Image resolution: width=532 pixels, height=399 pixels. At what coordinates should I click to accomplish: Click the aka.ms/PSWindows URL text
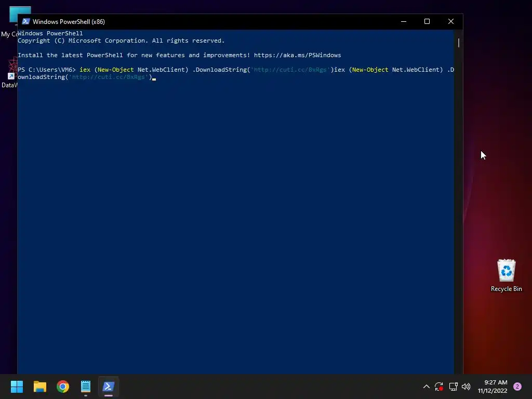point(298,55)
